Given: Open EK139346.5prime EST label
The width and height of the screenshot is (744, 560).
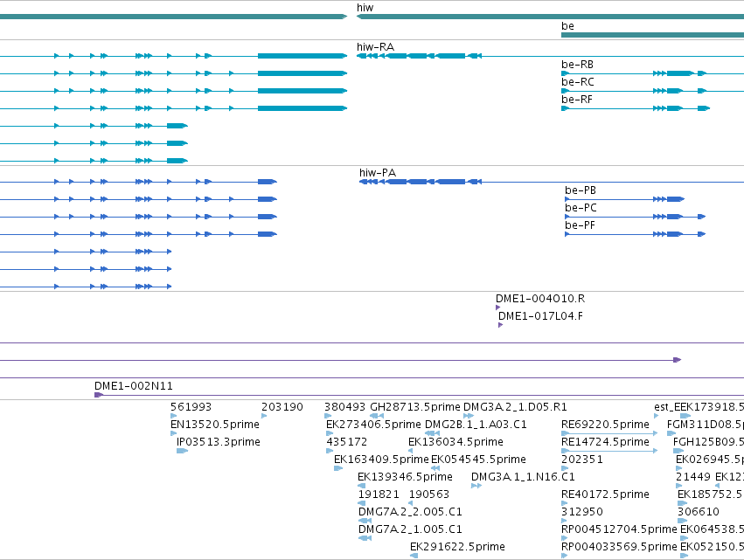Looking at the screenshot, I should click(x=405, y=477).
